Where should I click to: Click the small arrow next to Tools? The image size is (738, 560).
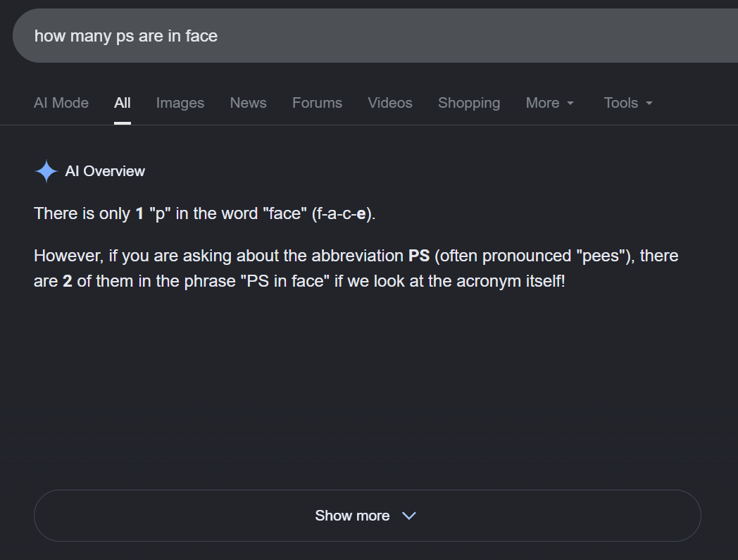click(x=649, y=103)
